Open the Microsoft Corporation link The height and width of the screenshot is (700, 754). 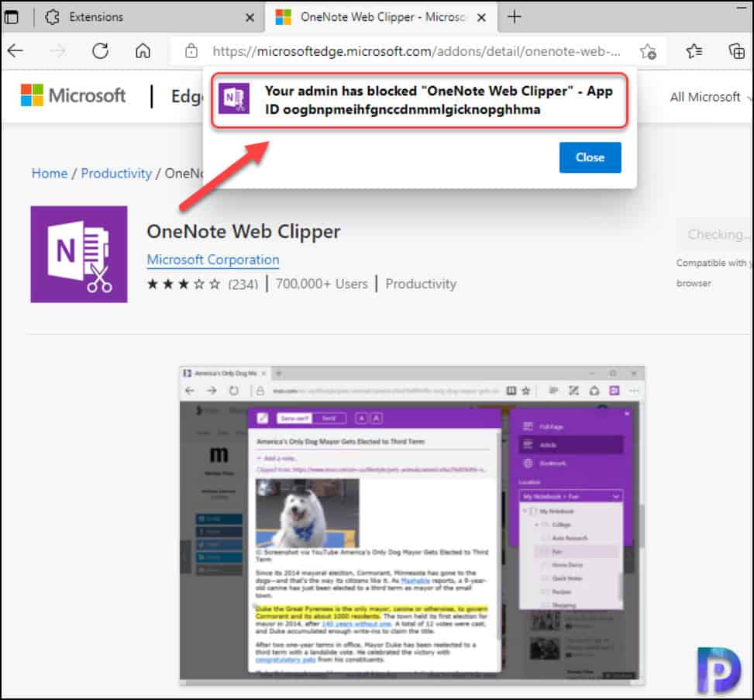[212, 260]
